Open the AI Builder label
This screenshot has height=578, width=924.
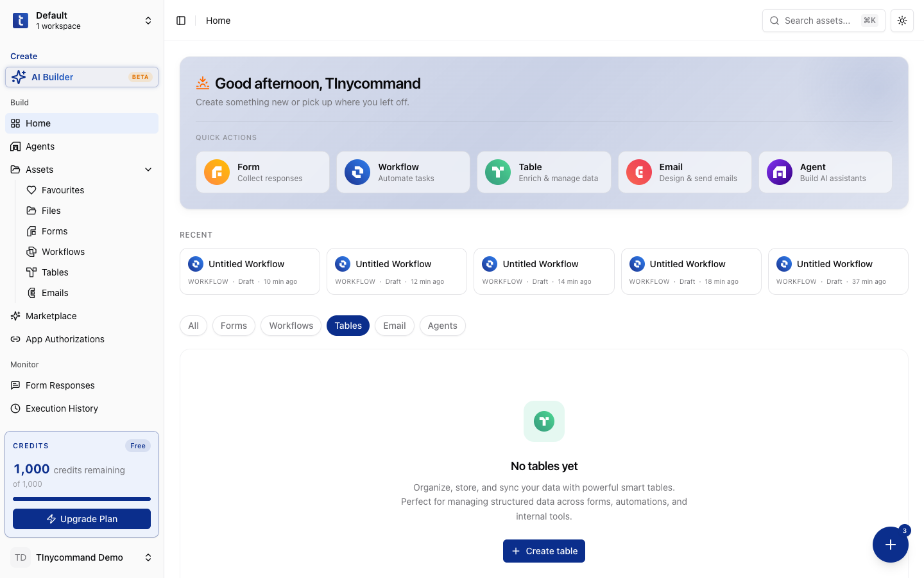pos(53,77)
